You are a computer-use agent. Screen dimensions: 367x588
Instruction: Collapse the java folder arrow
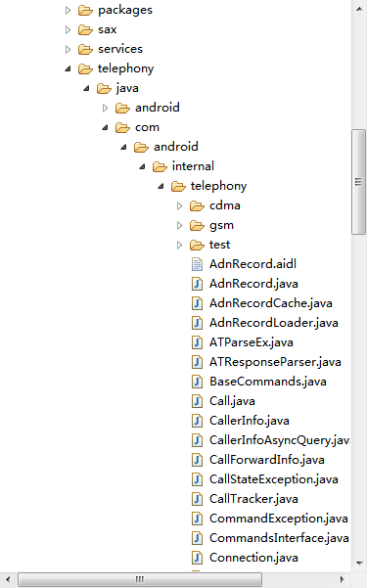click(86, 88)
